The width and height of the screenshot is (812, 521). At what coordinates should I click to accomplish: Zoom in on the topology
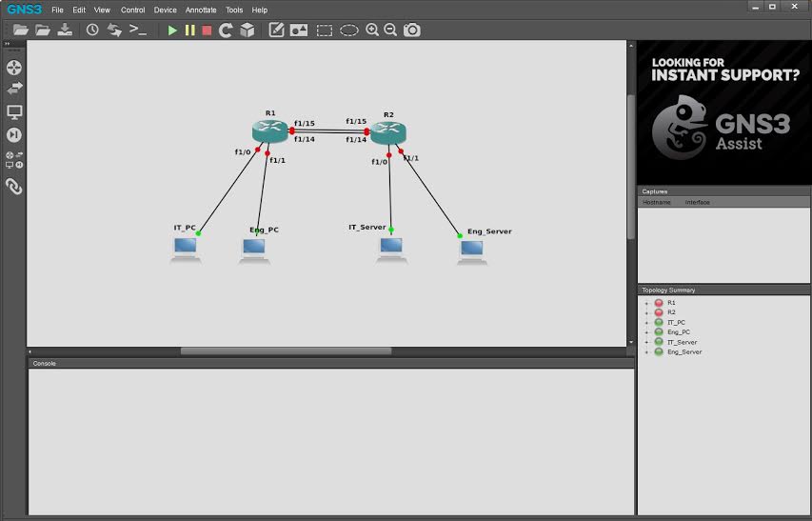[372, 30]
